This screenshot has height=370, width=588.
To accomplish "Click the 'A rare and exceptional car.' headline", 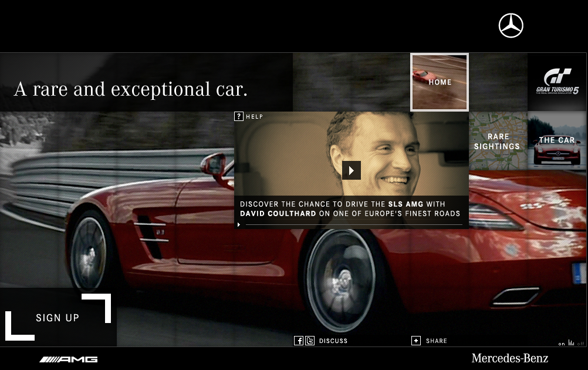I will tap(131, 89).
